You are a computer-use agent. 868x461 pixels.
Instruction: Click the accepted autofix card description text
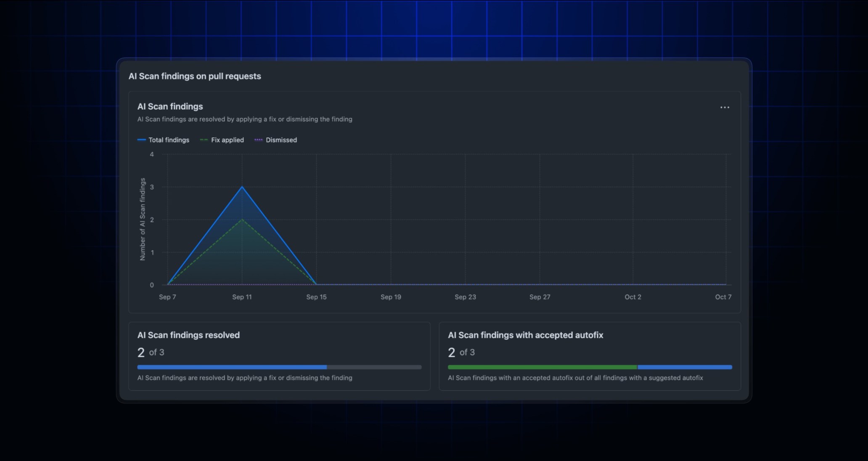click(x=575, y=378)
